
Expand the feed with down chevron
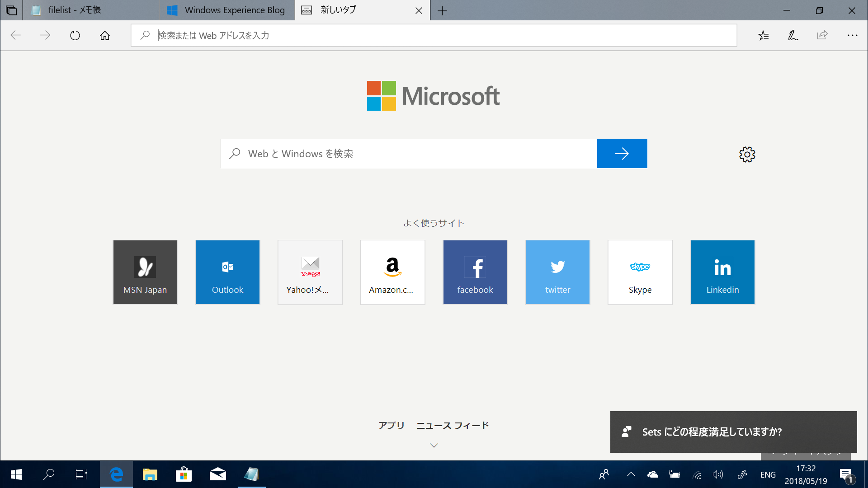coord(434,446)
